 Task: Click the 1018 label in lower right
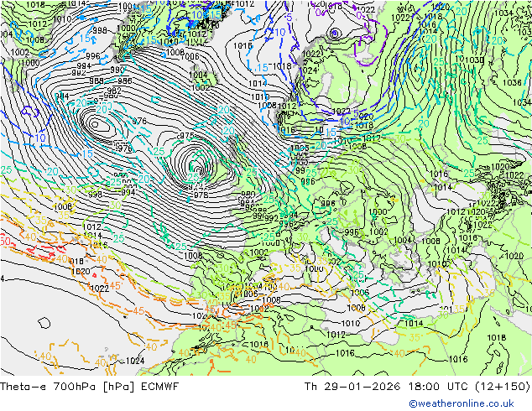pyautogui.click(x=496, y=337)
